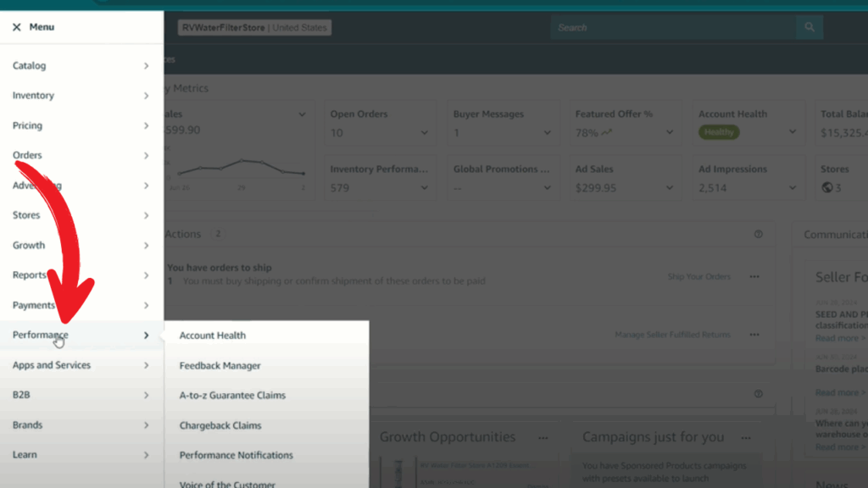Choose A-to-z Guarantee Claims

tap(232, 396)
